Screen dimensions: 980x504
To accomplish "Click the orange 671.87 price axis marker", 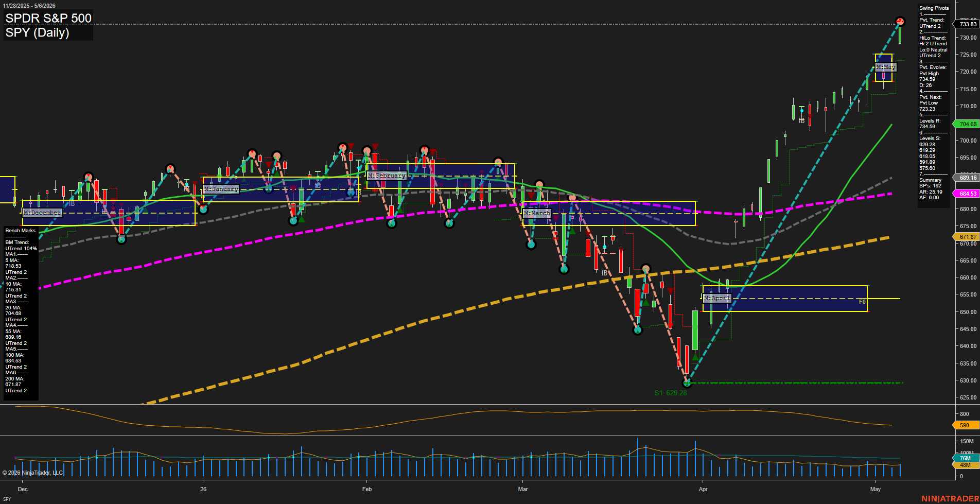I will tap(966, 237).
